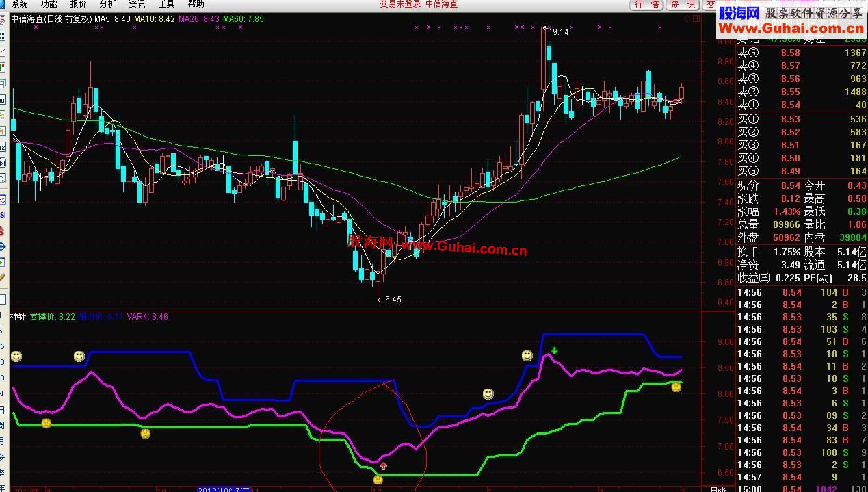Screen dimensions: 868x492
Task: Select the 卖③ 8.56 order row
Action: coord(802,79)
